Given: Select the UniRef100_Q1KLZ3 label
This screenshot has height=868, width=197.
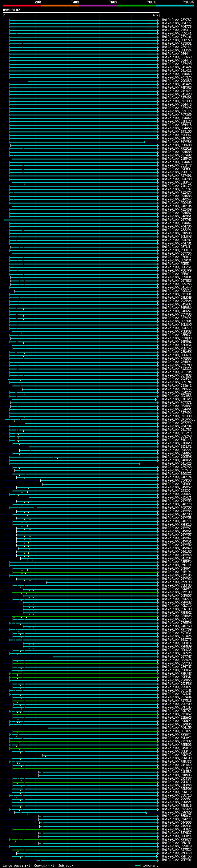Looking at the screenshot, I should tap(176, 122).
